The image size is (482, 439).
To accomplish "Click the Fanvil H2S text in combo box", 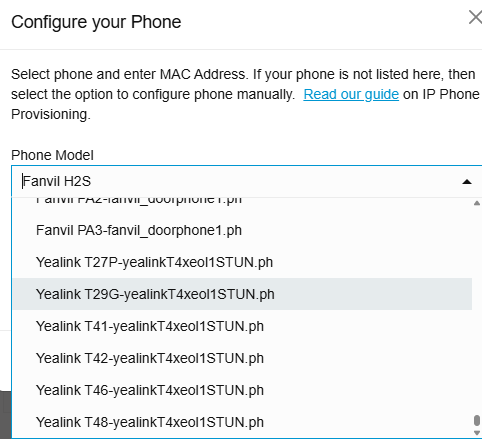I will click(x=57, y=182).
